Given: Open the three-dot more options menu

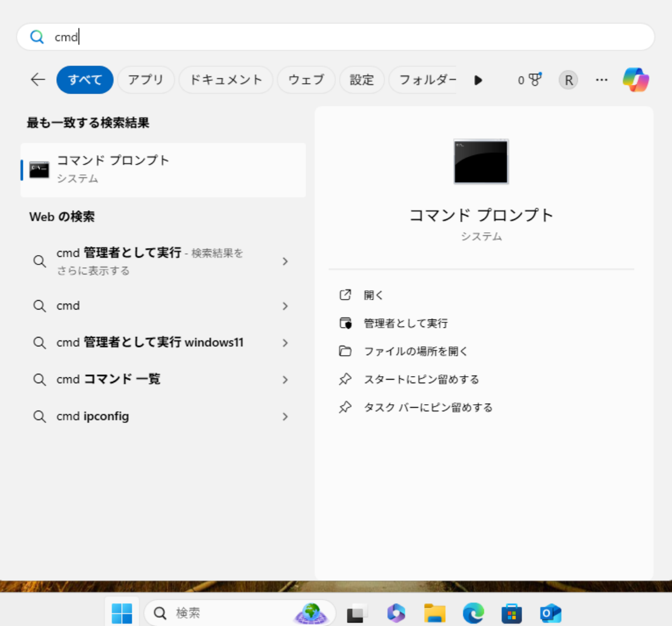Looking at the screenshot, I should (x=601, y=80).
